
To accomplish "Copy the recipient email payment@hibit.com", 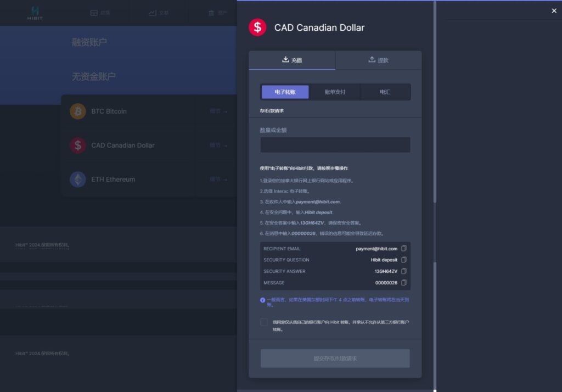I will tap(404, 248).
